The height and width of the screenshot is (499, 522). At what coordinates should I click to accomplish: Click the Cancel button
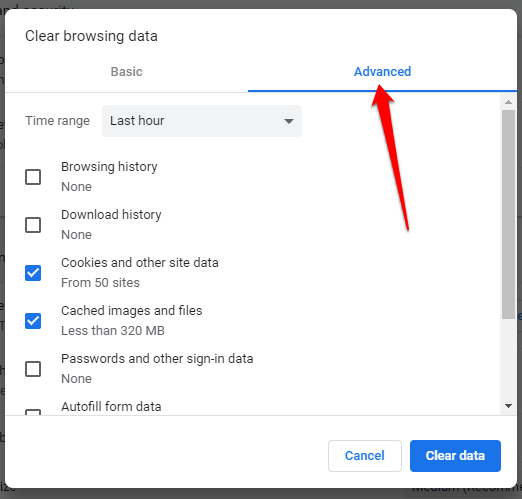pyautogui.click(x=365, y=456)
